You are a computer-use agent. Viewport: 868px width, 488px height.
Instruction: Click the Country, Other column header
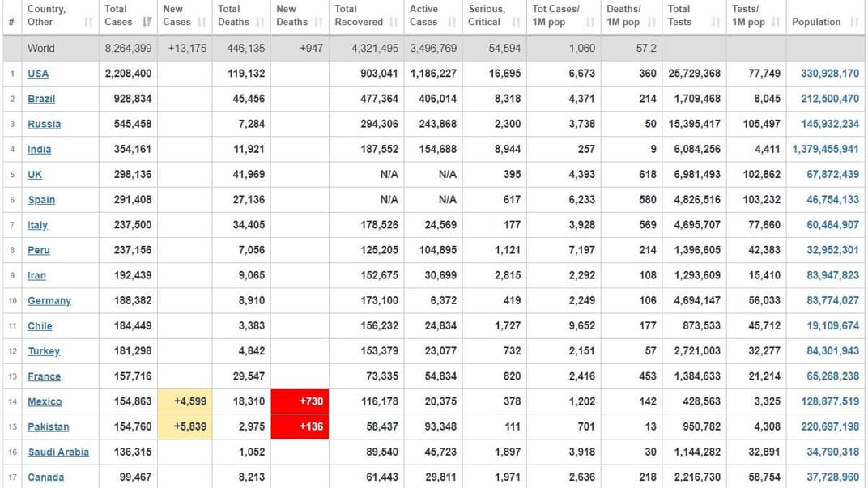point(47,15)
